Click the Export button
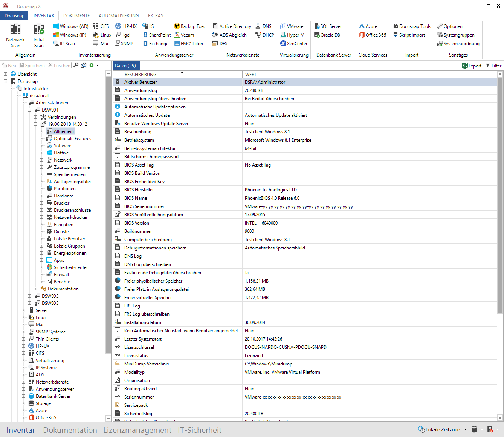The width and height of the screenshot is (504, 437). click(472, 66)
